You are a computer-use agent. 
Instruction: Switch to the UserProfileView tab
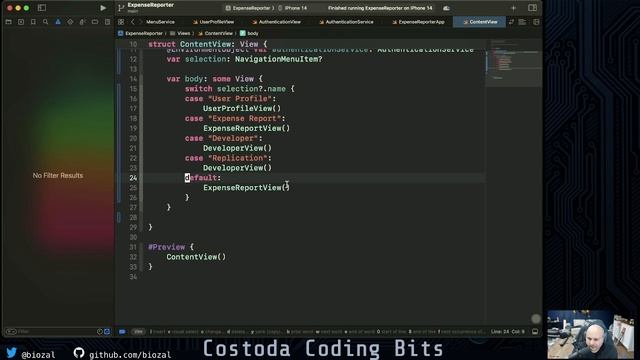213,22
